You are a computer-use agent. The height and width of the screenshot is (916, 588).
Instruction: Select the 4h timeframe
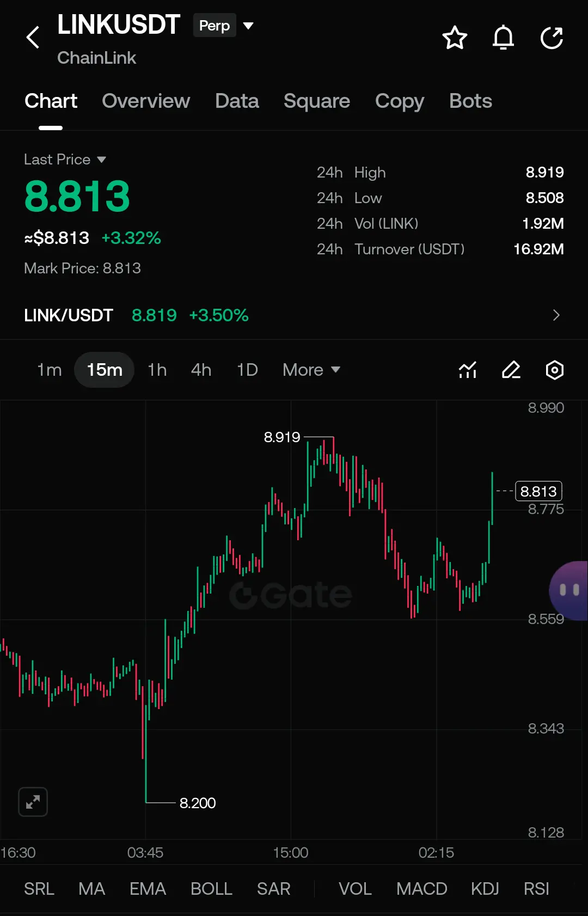pos(201,370)
